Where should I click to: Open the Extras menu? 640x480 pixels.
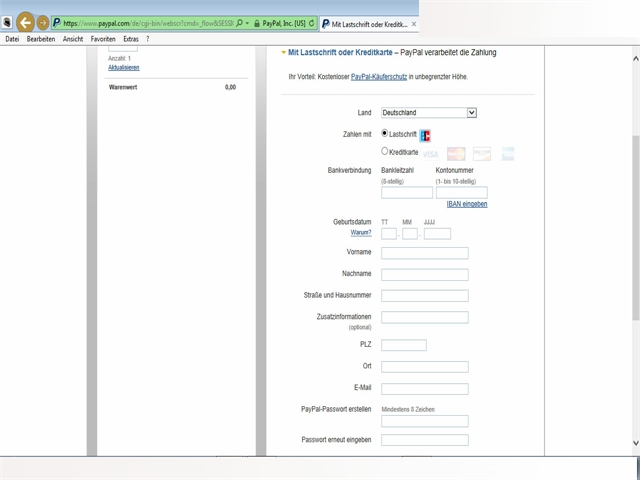pyautogui.click(x=131, y=39)
